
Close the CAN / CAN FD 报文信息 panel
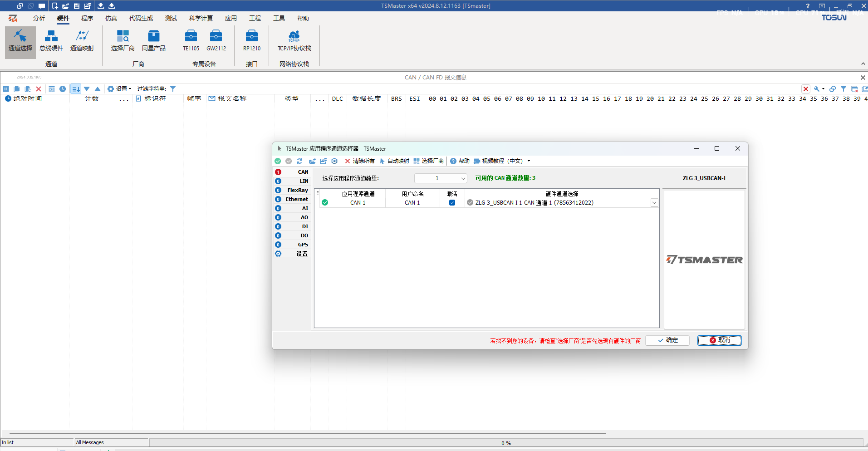[863, 78]
